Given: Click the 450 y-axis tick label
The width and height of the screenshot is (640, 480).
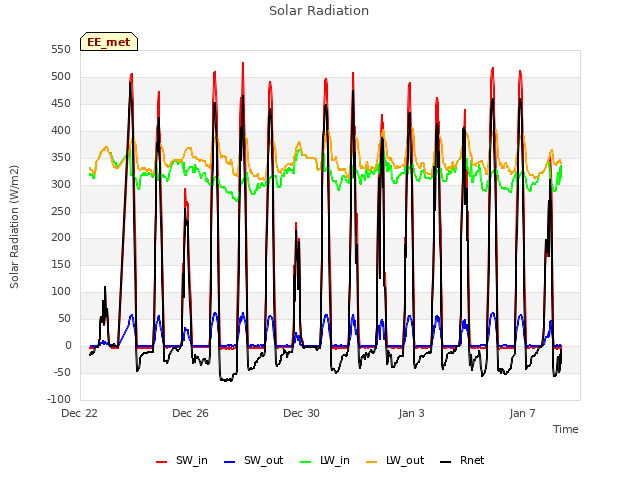Looking at the screenshot, I should coord(61,104).
